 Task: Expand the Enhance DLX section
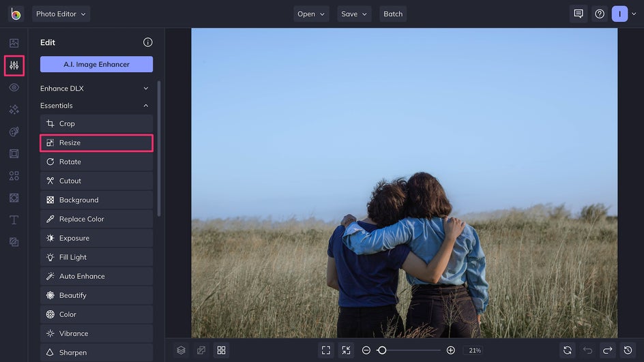click(x=96, y=88)
